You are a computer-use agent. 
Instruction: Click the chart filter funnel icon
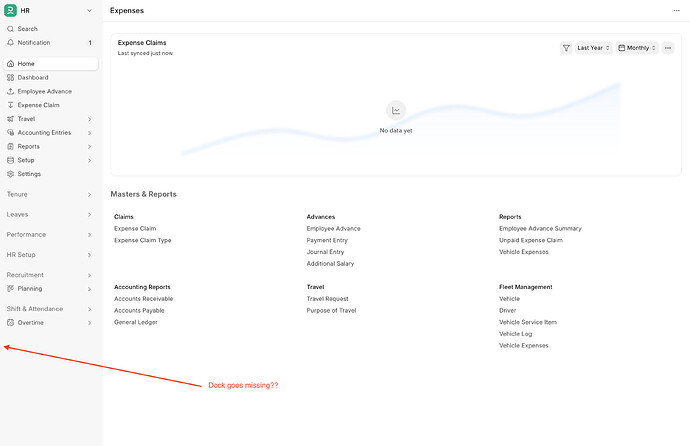coord(566,48)
